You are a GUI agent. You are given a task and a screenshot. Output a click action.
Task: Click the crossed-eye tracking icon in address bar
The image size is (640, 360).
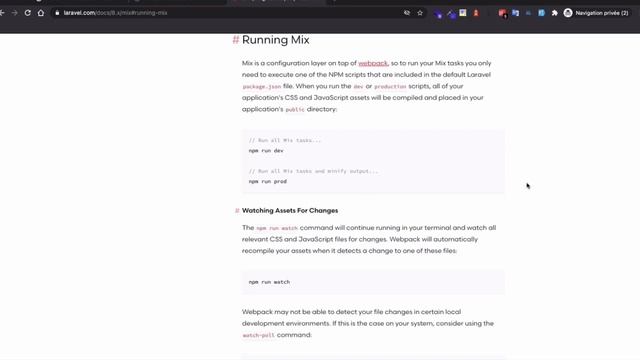tap(407, 13)
